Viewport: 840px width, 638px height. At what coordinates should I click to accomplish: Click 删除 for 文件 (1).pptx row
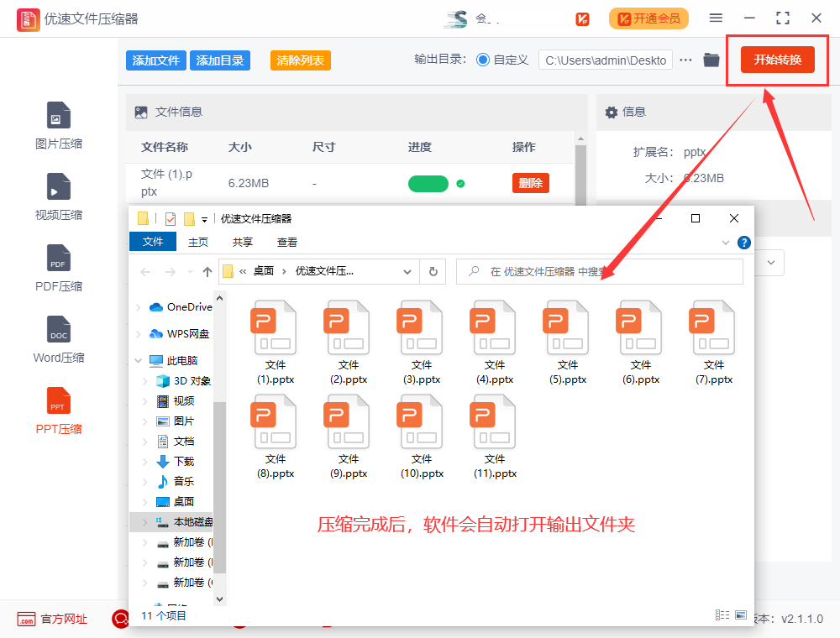[x=530, y=183]
